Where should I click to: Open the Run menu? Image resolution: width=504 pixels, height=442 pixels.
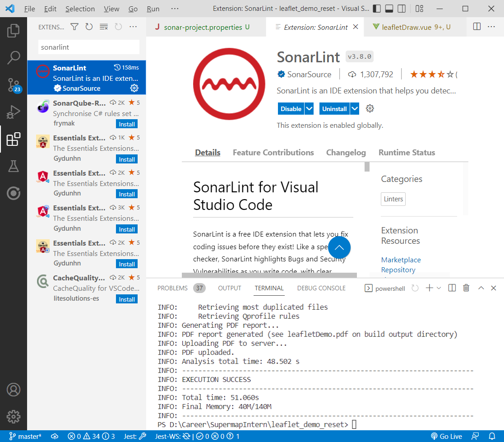(153, 9)
